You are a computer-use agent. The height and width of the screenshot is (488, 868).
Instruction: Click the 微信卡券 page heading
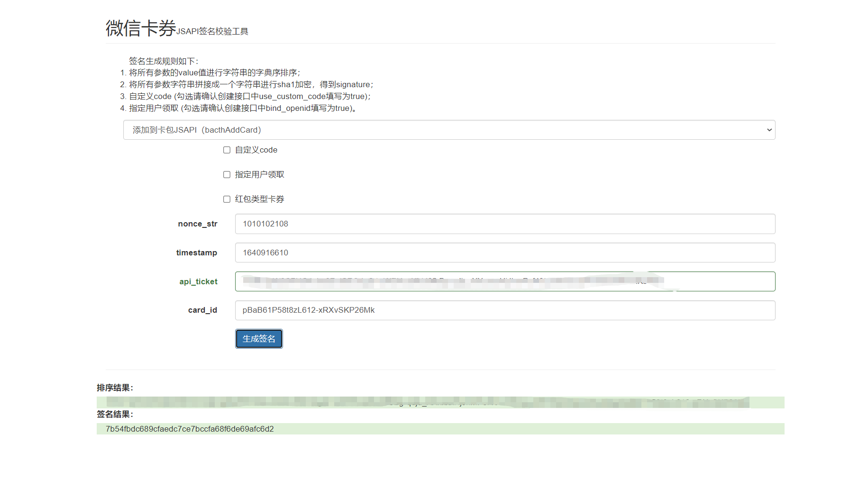tap(141, 28)
